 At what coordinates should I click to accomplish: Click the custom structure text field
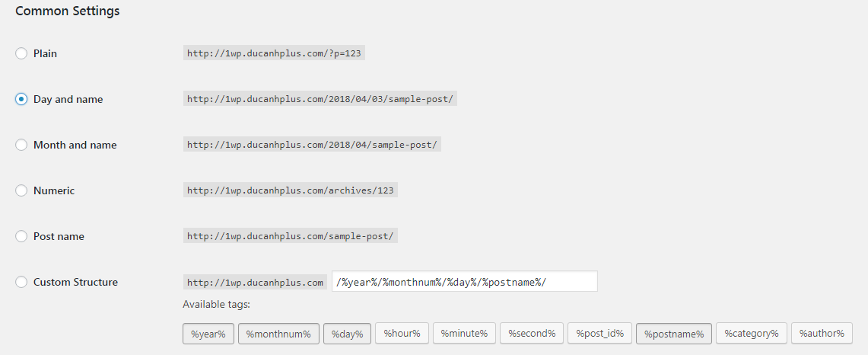pyautogui.click(x=464, y=281)
